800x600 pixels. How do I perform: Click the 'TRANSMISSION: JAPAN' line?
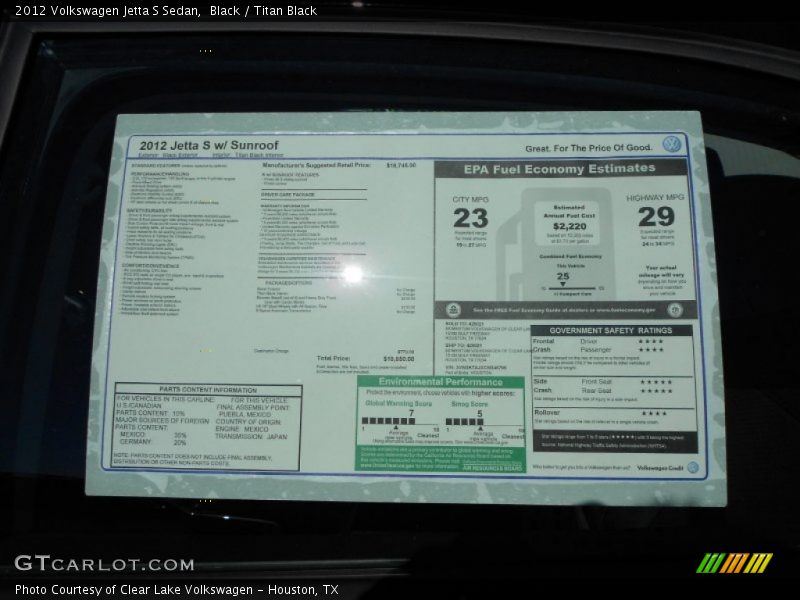coord(251,437)
